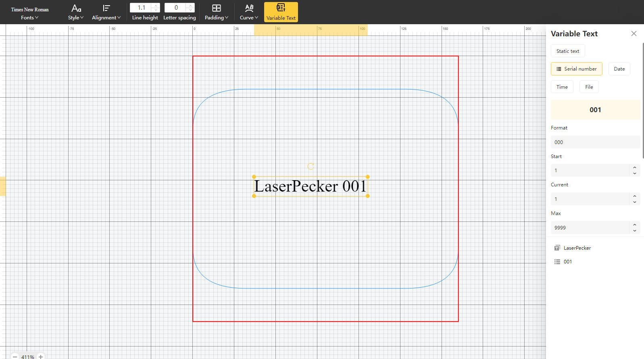Viewport: 644px width, 359px height.
Task: Select the 001 serial number entry
Action: [x=568, y=261]
